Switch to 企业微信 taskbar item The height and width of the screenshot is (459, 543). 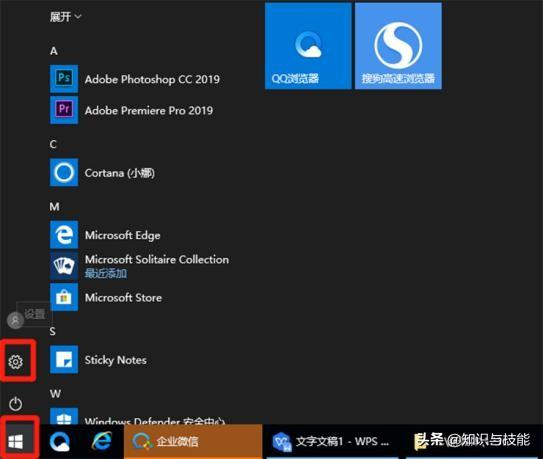(193, 441)
